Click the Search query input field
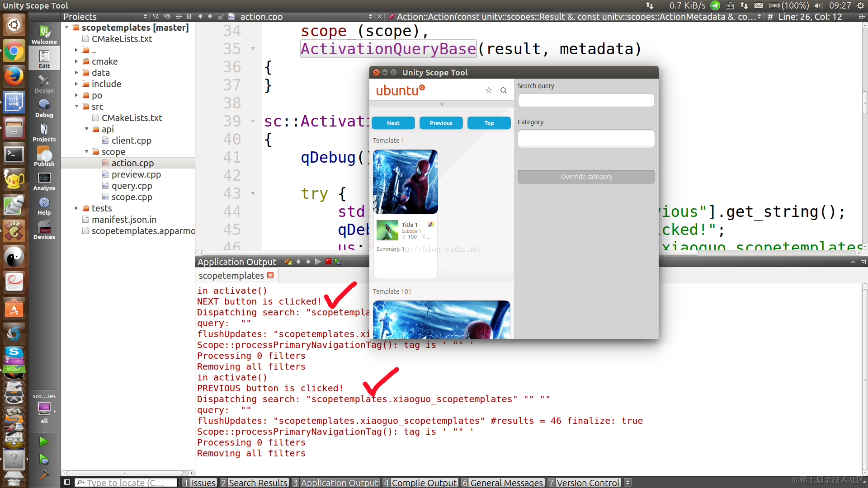The height and width of the screenshot is (488, 868). point(586,100)
